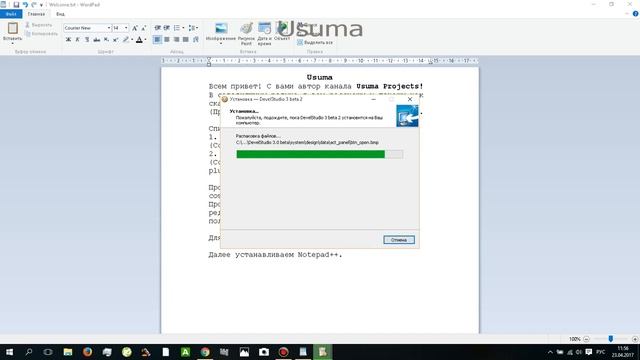
Task: Click the РУС language indicator
Action: coord(601,352)
